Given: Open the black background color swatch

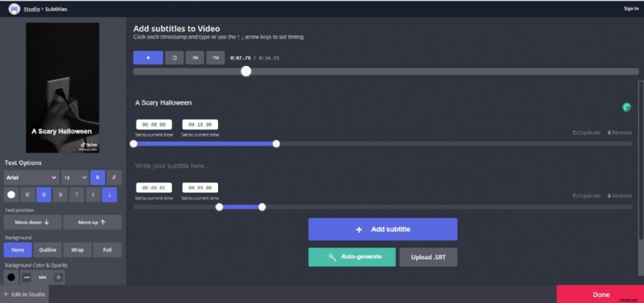Looking at the screenshot, I should pyautogui.click(x=11, y=277).
